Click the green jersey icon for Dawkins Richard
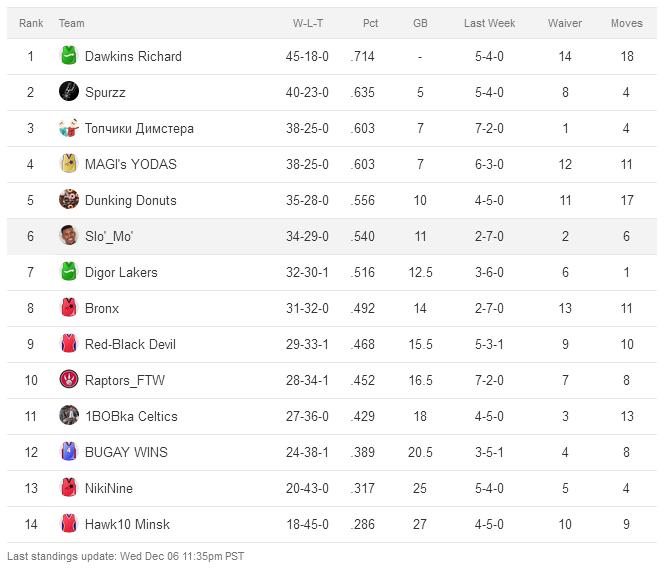 tap(69, 55)
